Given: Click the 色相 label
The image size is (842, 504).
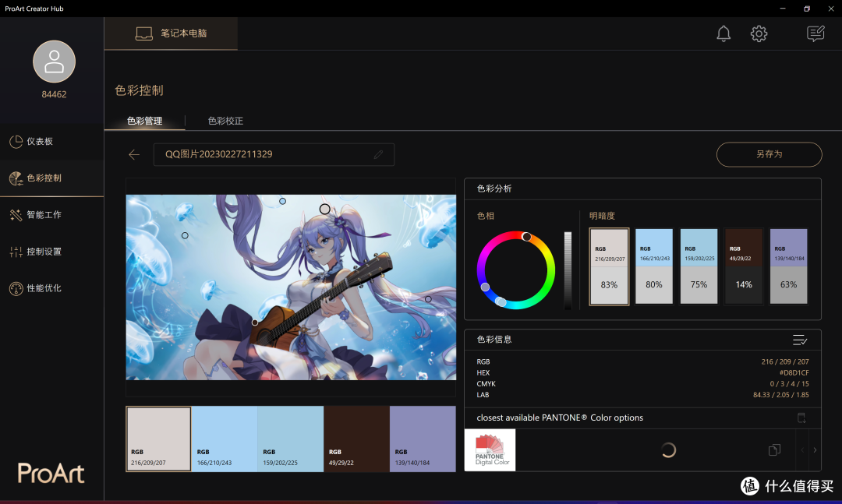Looking at the screenshot, I should tap(486, 216).
